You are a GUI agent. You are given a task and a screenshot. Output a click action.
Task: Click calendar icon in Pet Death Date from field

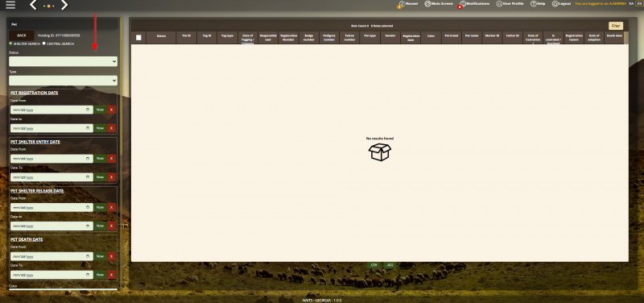pos(88,256)
